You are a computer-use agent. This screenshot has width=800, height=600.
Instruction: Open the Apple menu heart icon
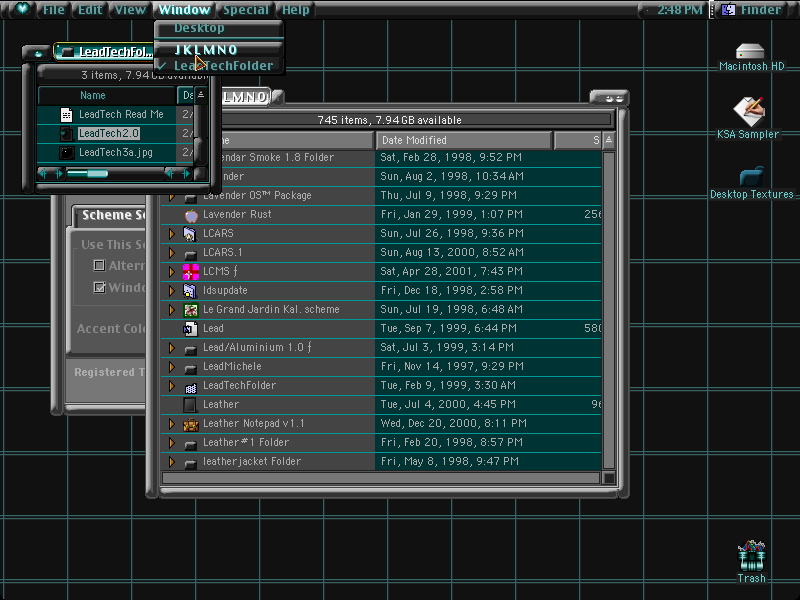click(22, 9)
